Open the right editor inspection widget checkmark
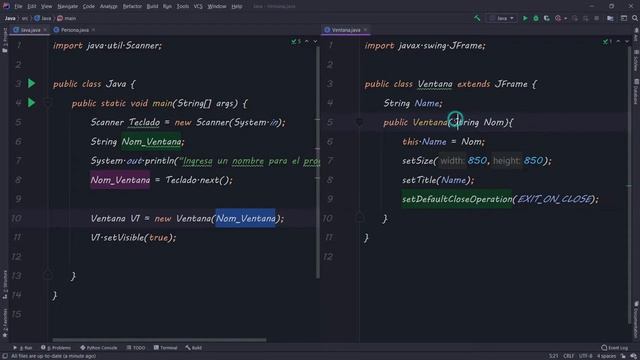This screenshot has height=360, width=640. 608,42
